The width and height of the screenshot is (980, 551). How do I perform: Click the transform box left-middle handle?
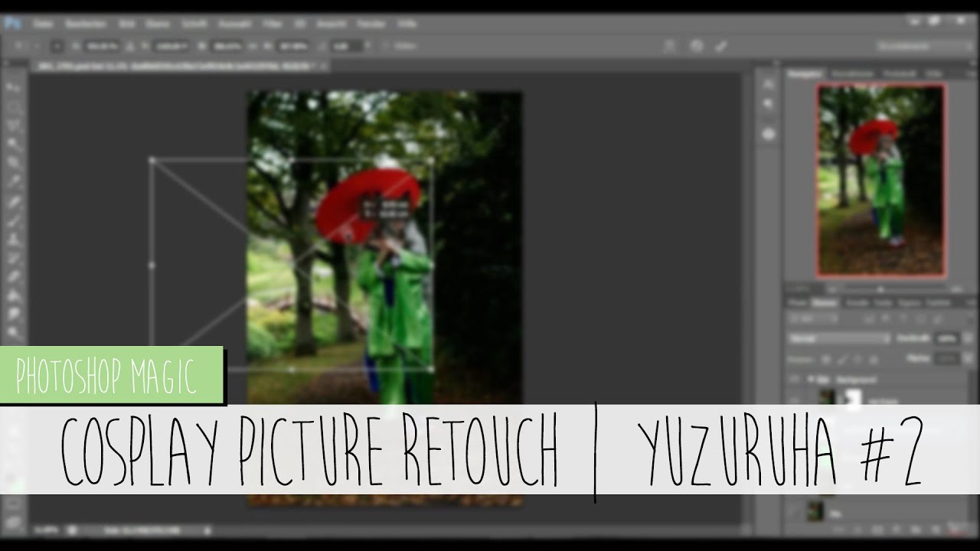[152, 265]
